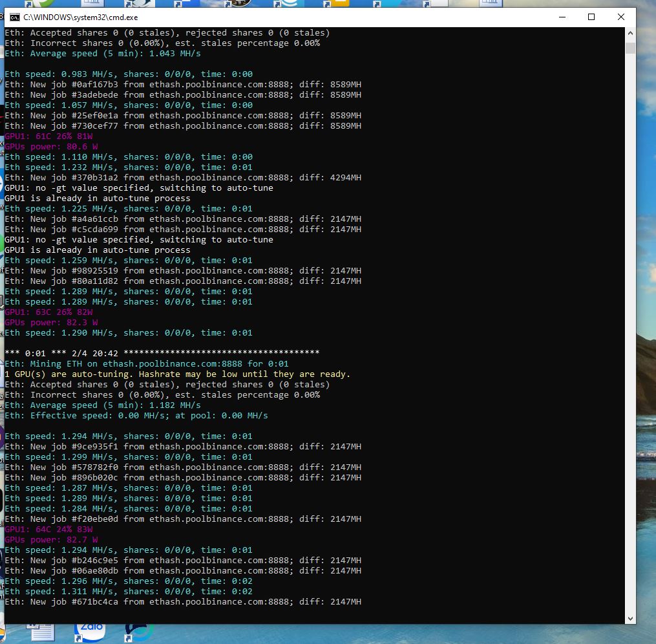Screen dimensions: 656x644
Task: Click the '1 GPU(s) are auto-tuning' warning line
Action: point(177,374)
